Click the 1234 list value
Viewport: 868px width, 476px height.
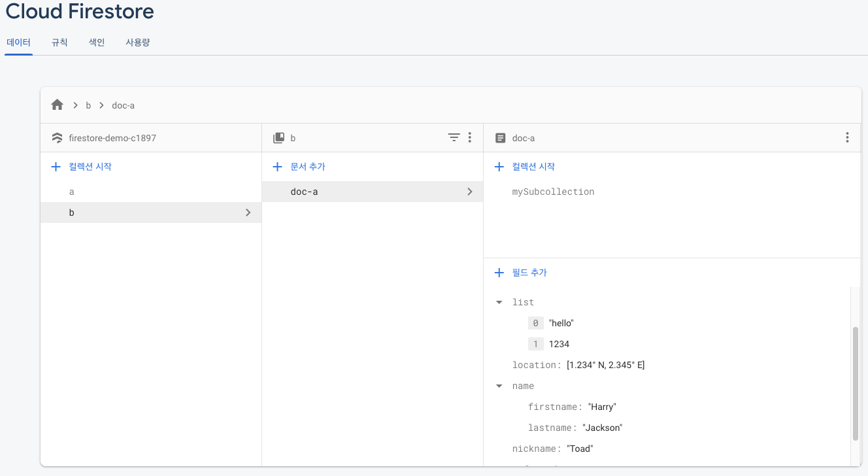pyautogui.click(x=559, y=344)
